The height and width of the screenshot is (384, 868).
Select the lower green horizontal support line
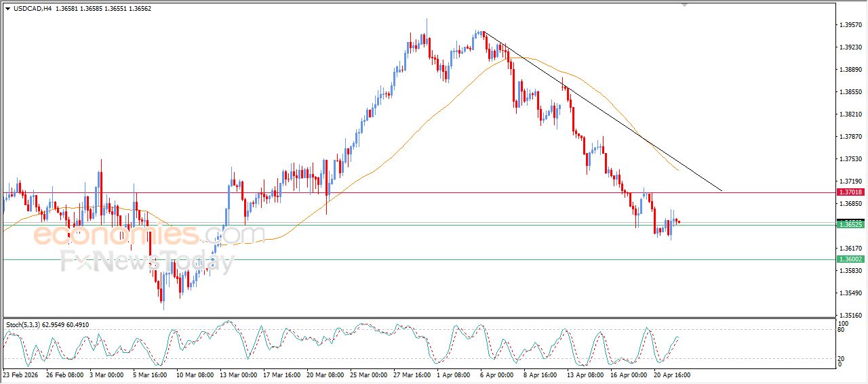407,259
